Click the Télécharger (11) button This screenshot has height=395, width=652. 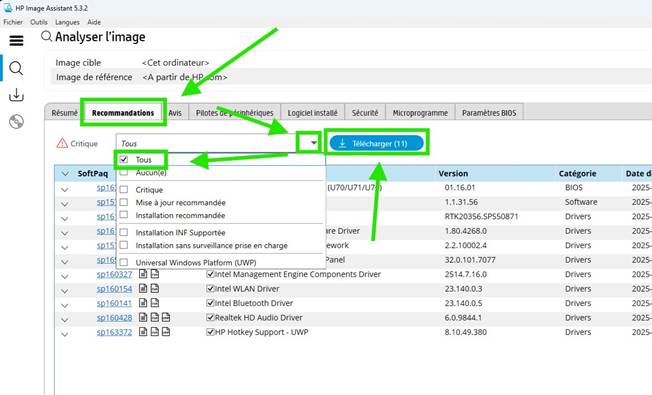coord(376,143)
